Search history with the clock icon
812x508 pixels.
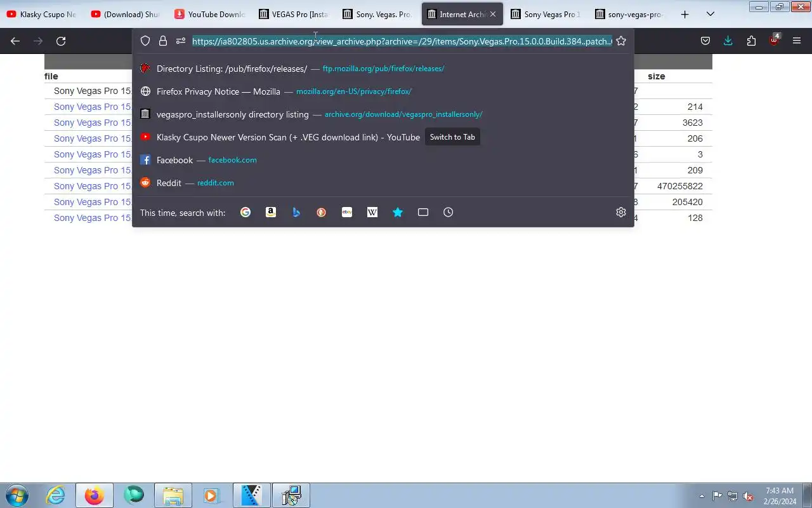tap(449, 212)
